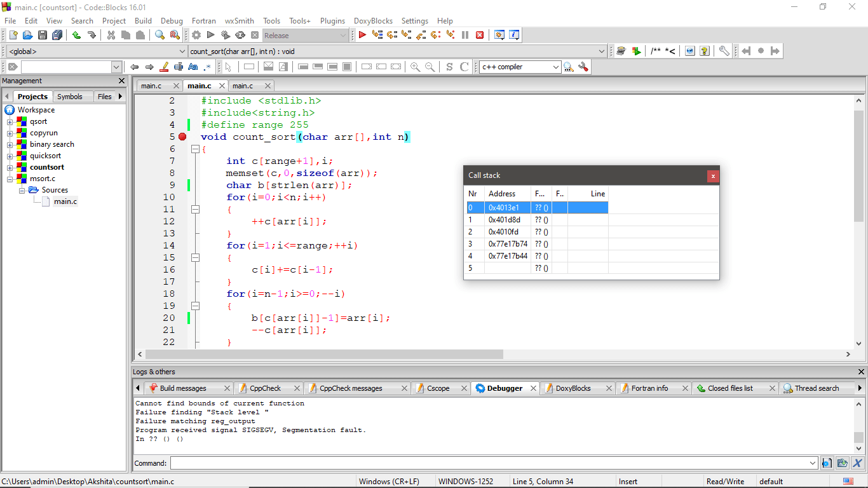The image size is (868, 488).
Task: Stop the debugger with the red X icon
Action: click(x=480, y=36)
